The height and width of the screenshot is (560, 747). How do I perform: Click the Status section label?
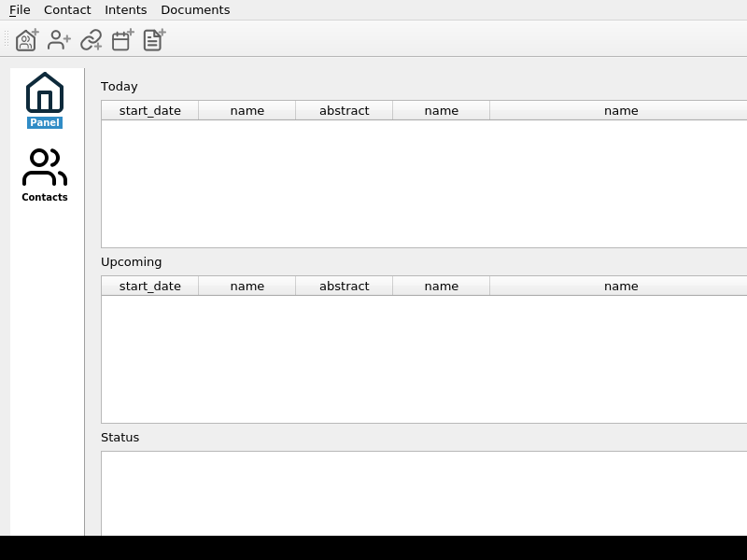pyautogui.click(x=120, y=438)
